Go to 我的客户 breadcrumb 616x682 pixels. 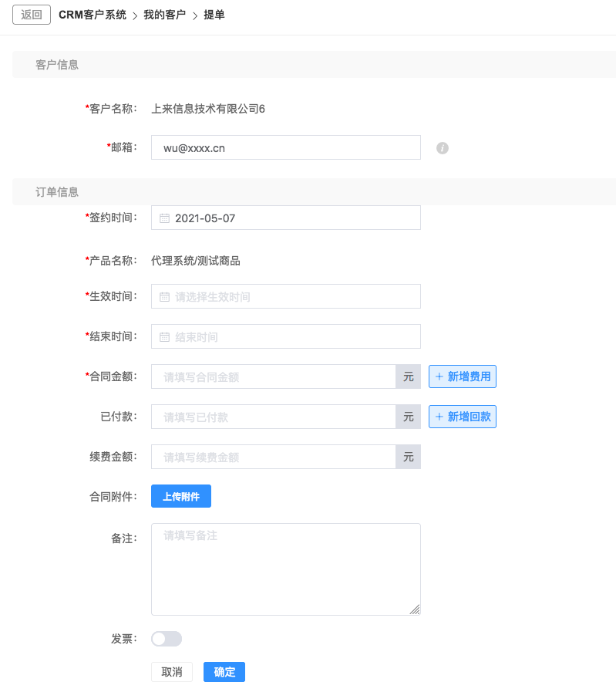(165, 15)
